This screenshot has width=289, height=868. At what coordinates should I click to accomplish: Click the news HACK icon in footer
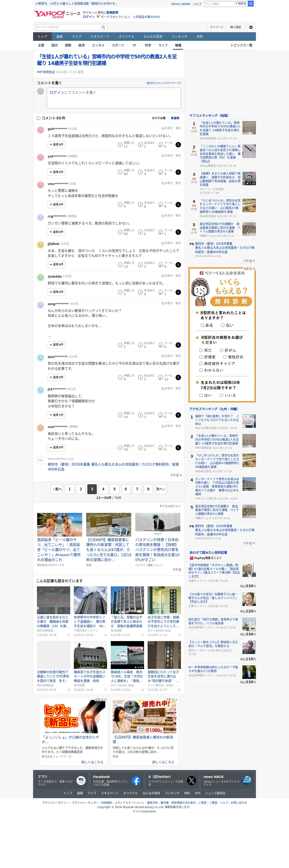pyautogui.click(x=247, y=781)
